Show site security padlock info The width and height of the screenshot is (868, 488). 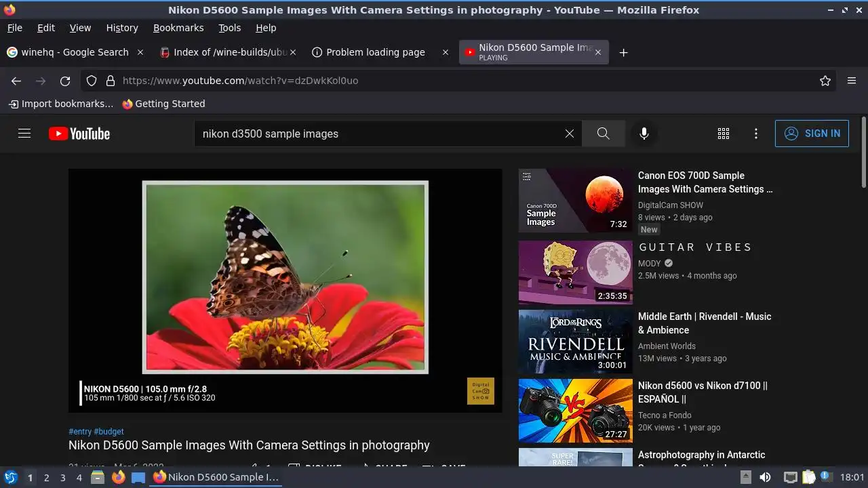coord(111,81)
